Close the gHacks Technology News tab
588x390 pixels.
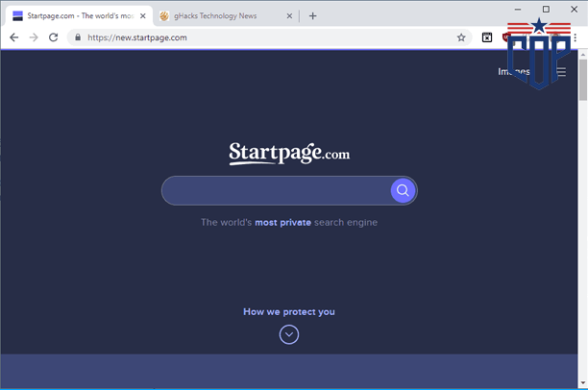pyautogui.click(x=289, y=15)
